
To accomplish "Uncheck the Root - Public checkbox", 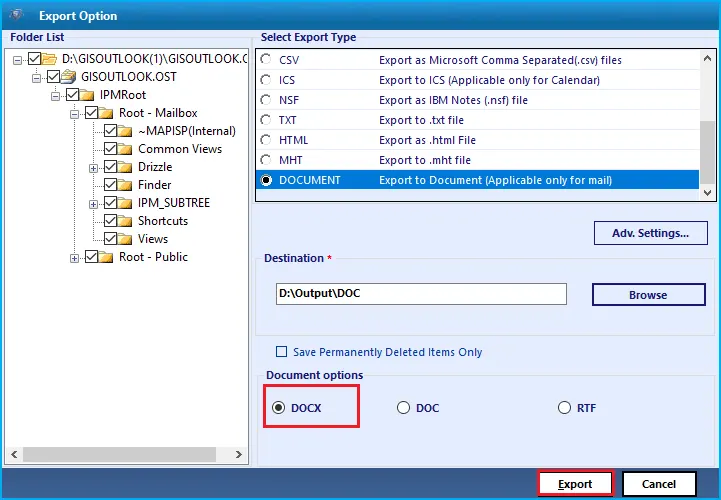I will pos(91,256).
